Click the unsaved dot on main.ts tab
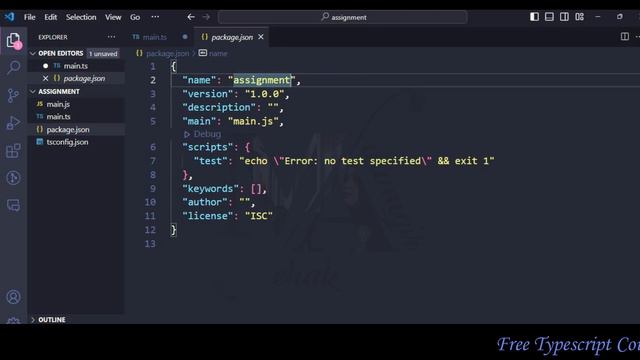Viewport: 640px width, 360px height. coord(185,37)
